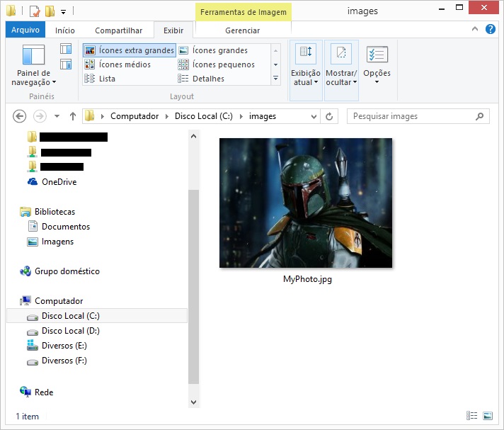Open Documentos library
Screen dimensions: 504x430
pos(59,227)
